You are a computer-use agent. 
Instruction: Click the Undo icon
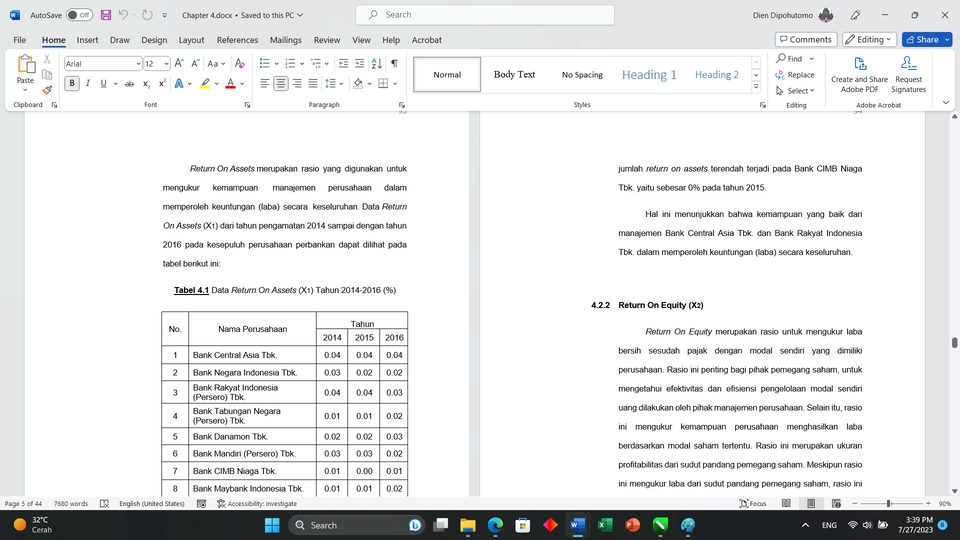click(x=124, y=15)
